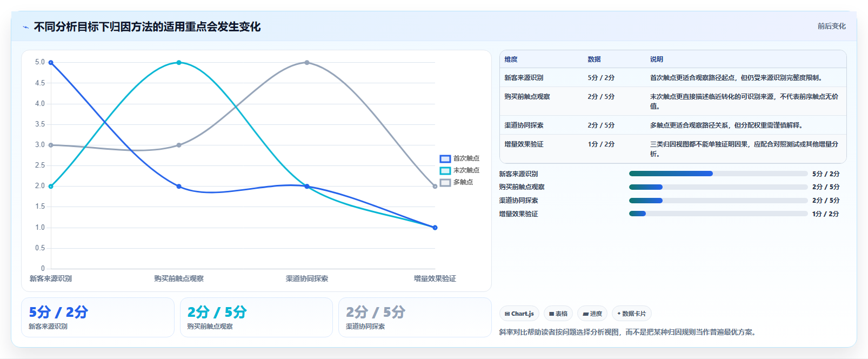
Task: Click the 渠道协同探索 progress bar
Action: pyautogui.click(x=718, y=201)
